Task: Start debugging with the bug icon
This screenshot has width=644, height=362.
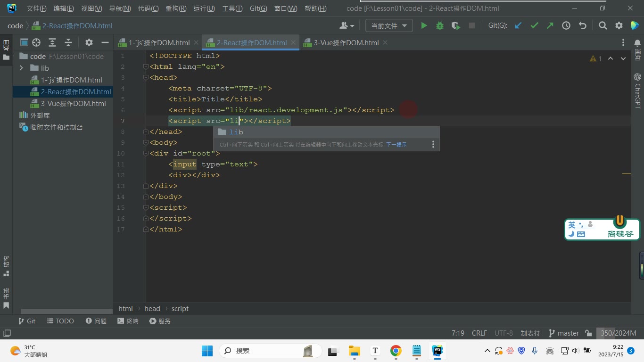Action: [440, 26]
